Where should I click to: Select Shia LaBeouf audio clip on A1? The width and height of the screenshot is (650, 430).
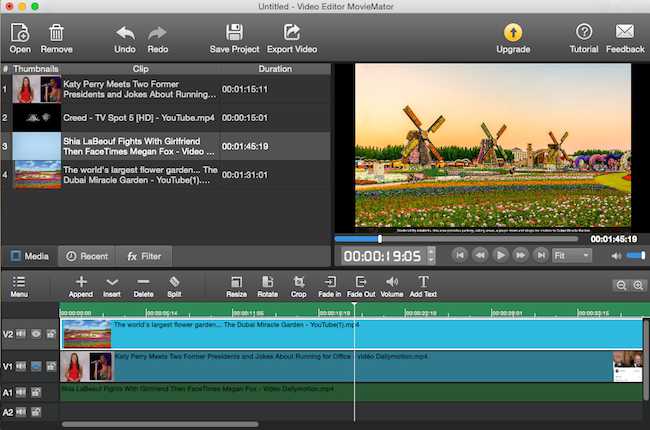352,392
